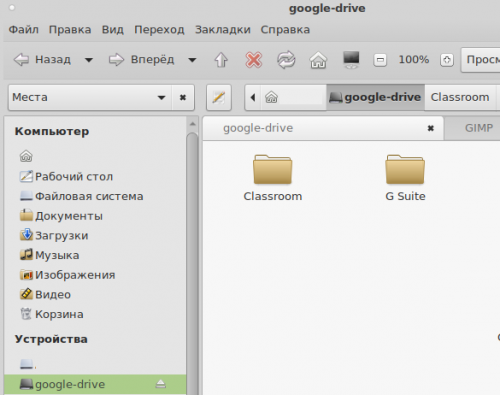
Task: Switch to the GIMP tab
Action: coord(479,128)
